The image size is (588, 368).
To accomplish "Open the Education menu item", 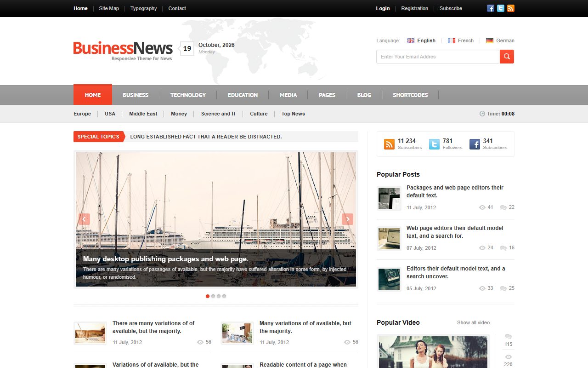I will click(243, 95).
